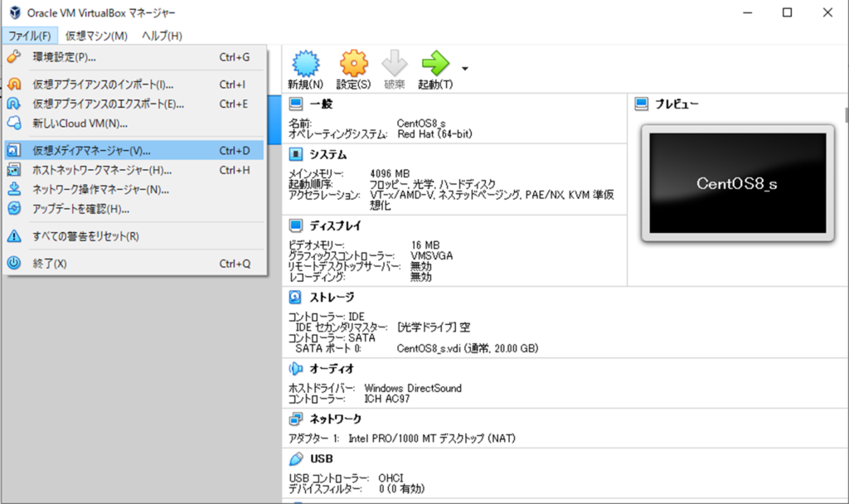Open the ヘルプ(H) menu
The width and height of the screenshot is (849, 504).
162,36
